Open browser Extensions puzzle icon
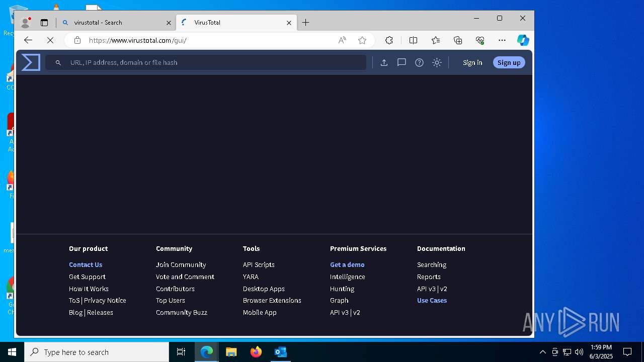 (389, 40)
